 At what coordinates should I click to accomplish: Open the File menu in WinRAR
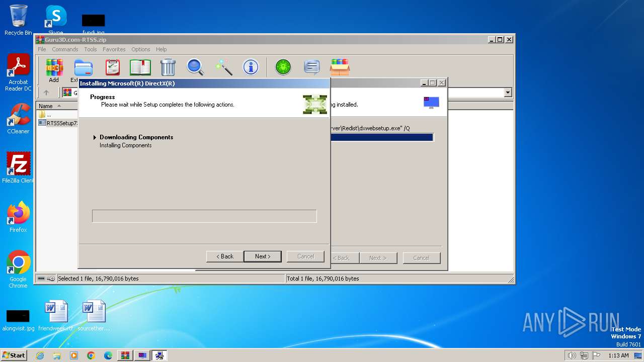pyautogui.click(x=42, y=49)
